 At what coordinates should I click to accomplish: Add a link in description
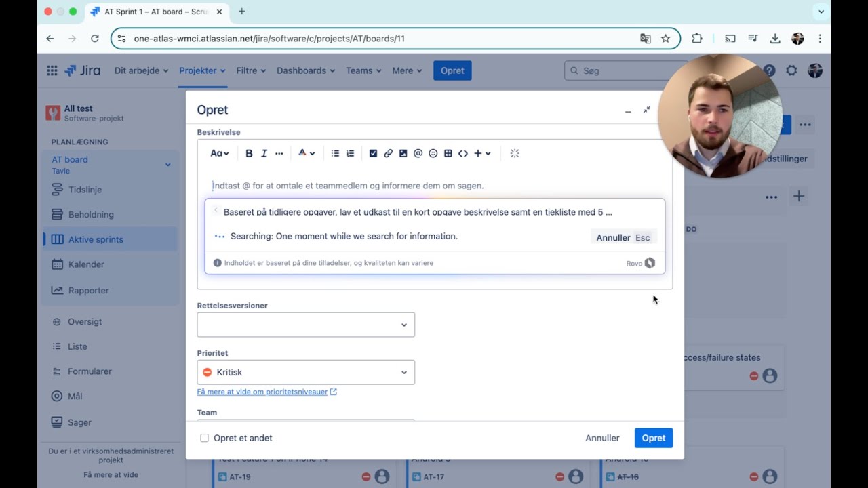tap(388, 153)
